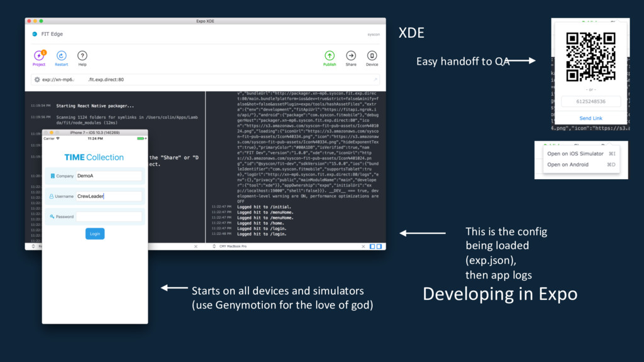Open the CMY MacBook Pro log selector
Image resolution: width=644 pixels, height=362 pixels.
pos(230,246)
